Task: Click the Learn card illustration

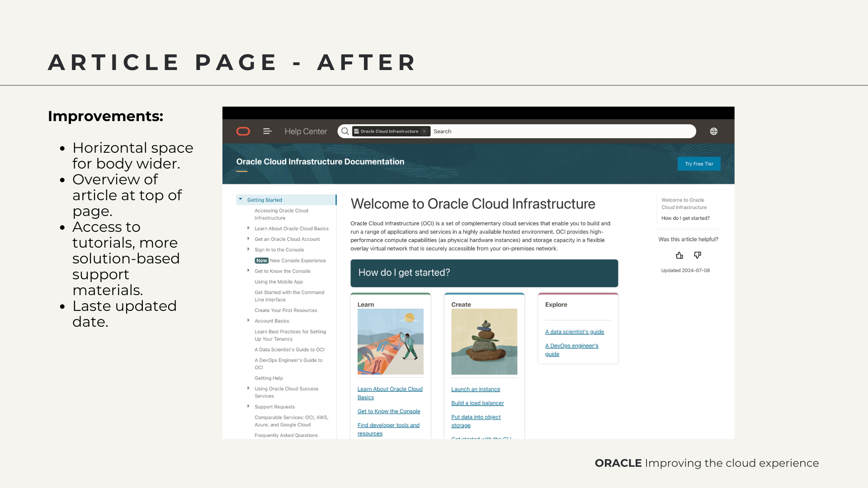Action: [390, 342]
